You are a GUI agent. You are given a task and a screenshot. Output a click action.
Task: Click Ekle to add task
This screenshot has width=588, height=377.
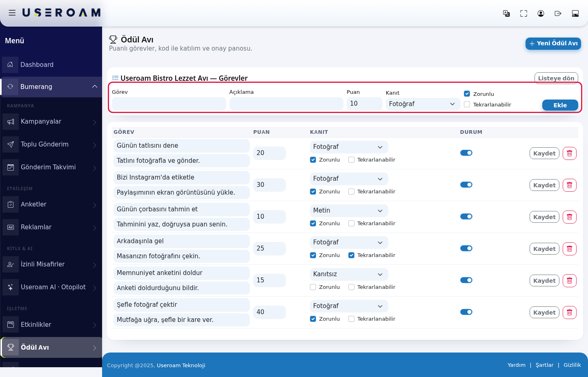pos(560,105)
